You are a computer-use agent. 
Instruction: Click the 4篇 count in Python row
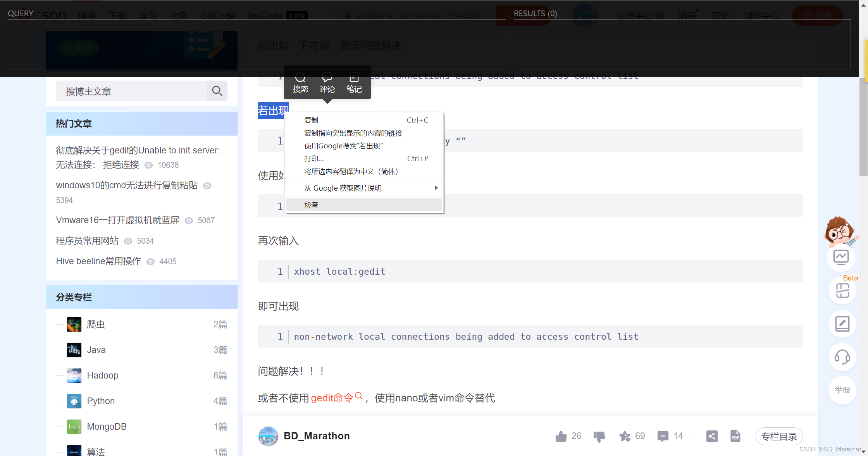[x=220, y=401]
